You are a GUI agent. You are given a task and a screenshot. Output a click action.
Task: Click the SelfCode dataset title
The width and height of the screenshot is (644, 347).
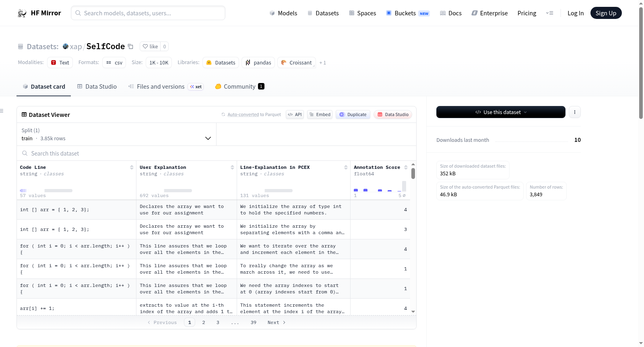105,46
